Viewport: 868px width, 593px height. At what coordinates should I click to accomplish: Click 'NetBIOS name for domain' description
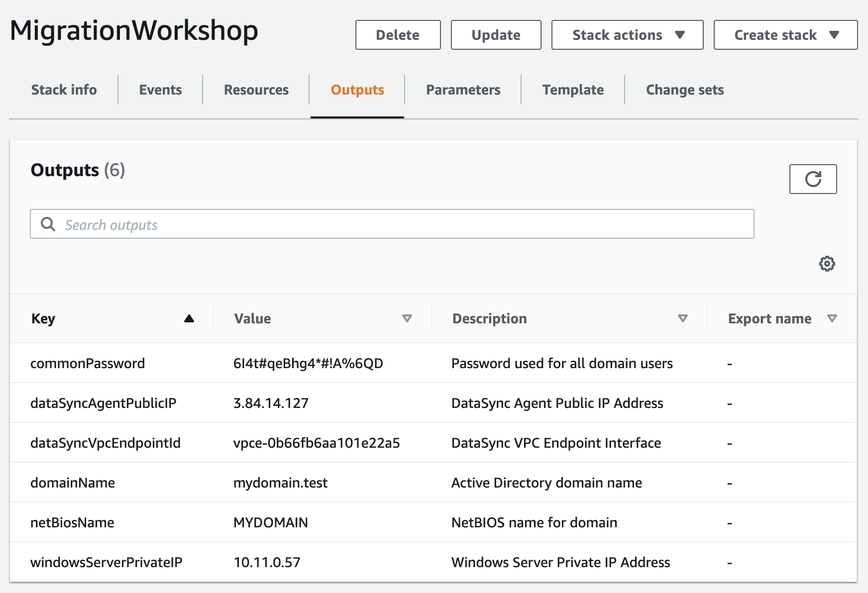535,522
